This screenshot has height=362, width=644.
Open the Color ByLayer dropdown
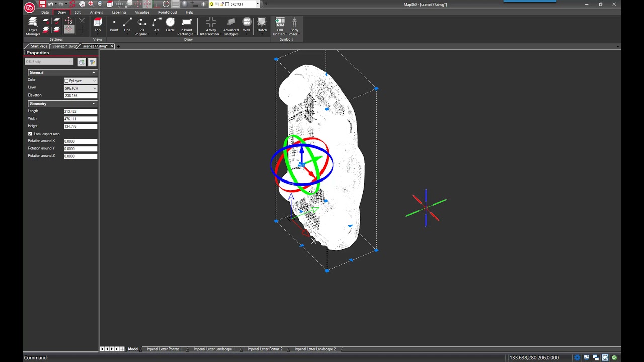(x=80, y=81)
